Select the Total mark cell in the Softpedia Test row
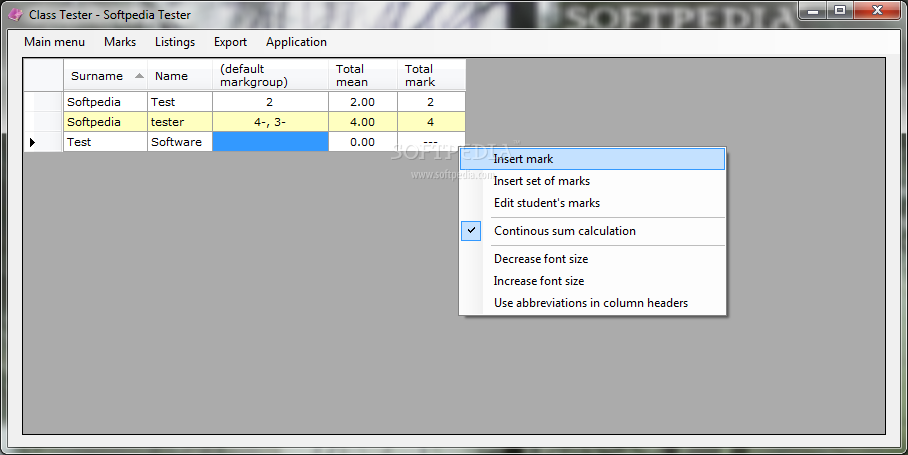Image resolution: width=908 pixels, height=455 pixels. coord(431,102)
